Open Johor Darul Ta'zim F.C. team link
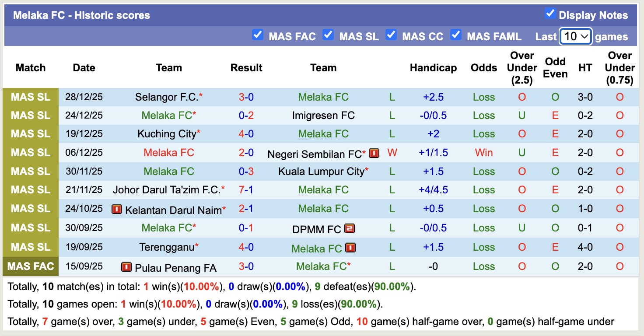This screenshot has height=336, width=644. click(166, 190)
